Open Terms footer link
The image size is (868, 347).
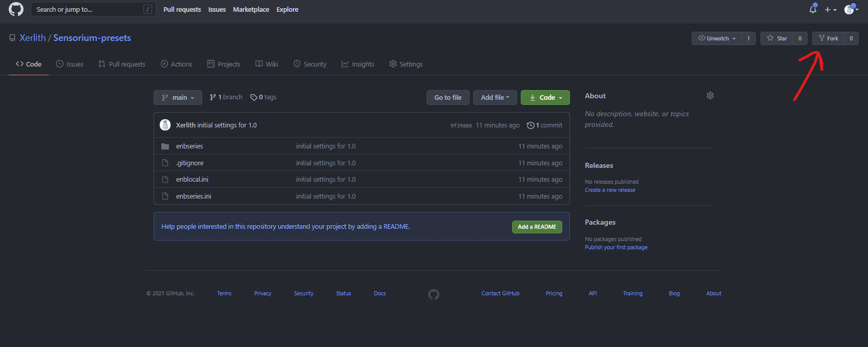point(224,294)
